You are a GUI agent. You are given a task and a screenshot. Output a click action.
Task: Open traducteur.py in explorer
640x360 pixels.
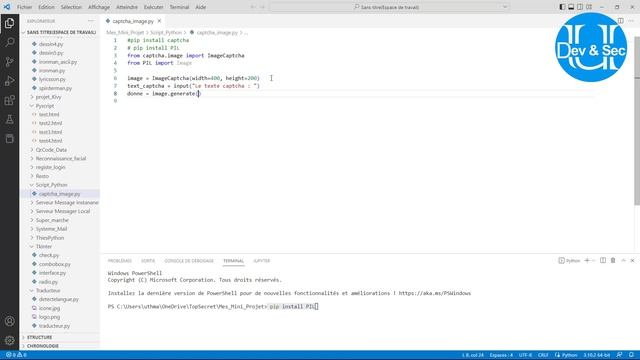54,326
